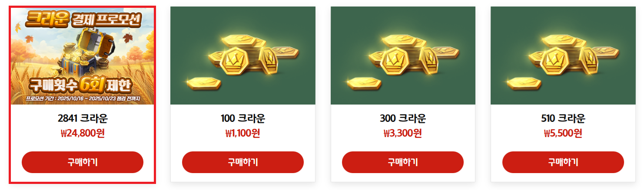This screenshot has height=190, width=644.
Task: Click the coin artwork of the 510 크라운 card
Action: pos(563,56)
